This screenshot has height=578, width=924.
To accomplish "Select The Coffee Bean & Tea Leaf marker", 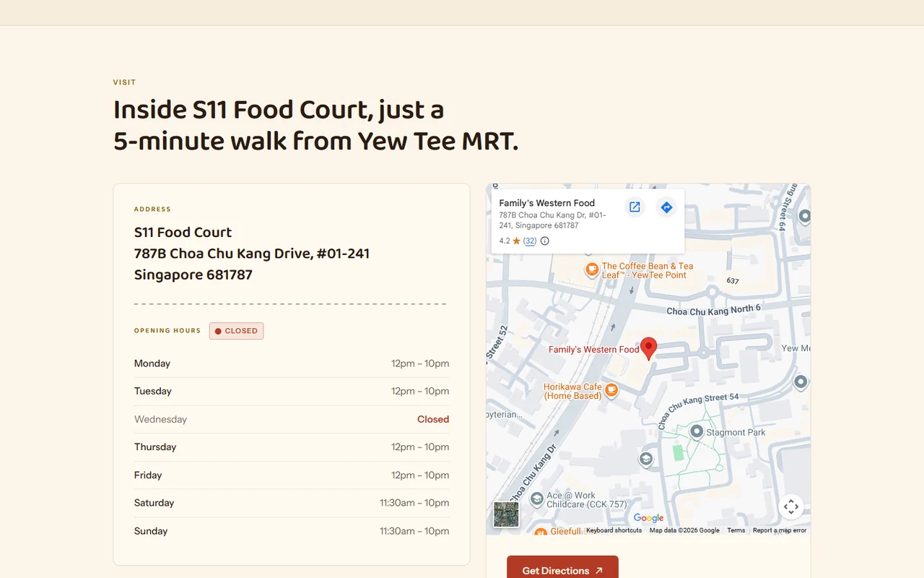I will click(592, 270).
